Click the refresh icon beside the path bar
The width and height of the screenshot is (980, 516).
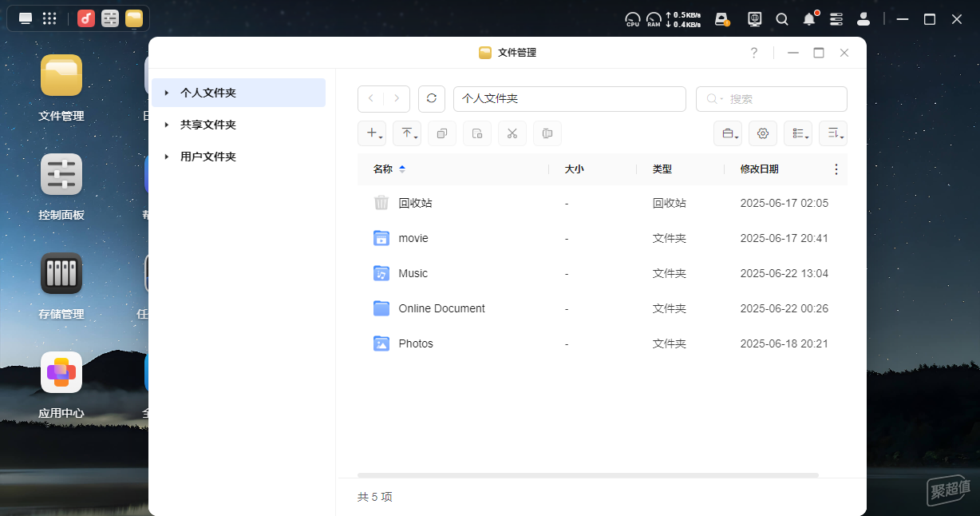(x=432, y=98)
